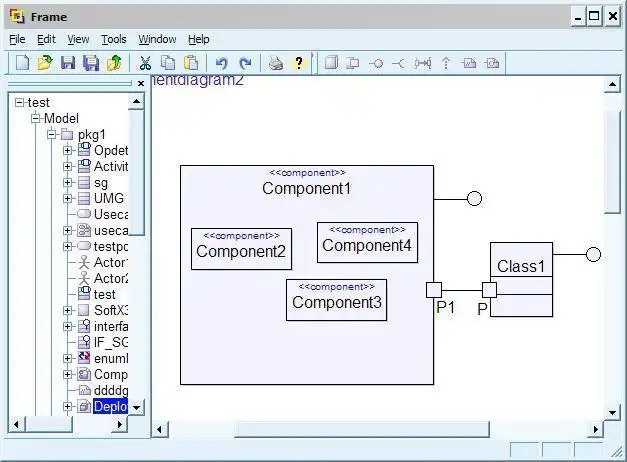Collapse the pkg1 package
This screenshot has height=462, width=627.
52,134
